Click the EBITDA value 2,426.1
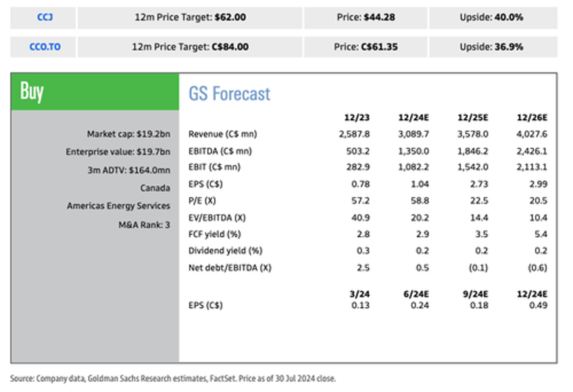Screen dimensions: 573x392 coord(532,151)
